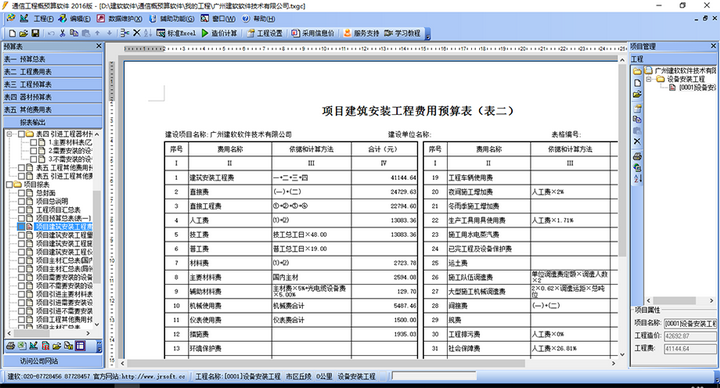Click right arrow of report tree horizontal scrollbar
Screen dimensions: 720x388
click(x=89, y=333)
